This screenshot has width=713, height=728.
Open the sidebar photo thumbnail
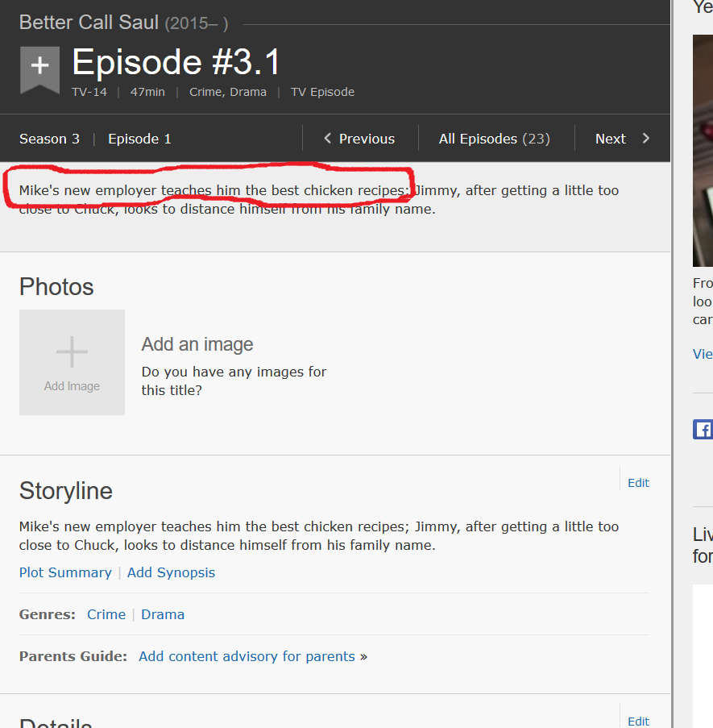703,151
